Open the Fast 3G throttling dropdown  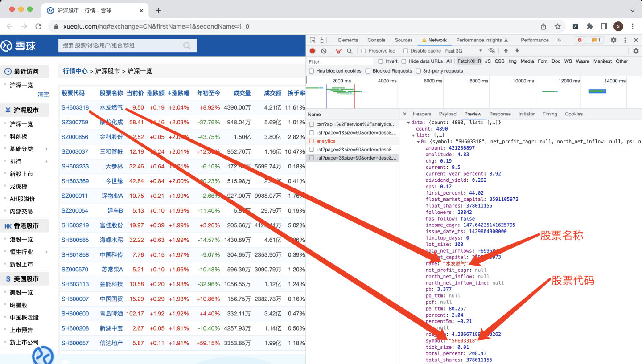464,51
